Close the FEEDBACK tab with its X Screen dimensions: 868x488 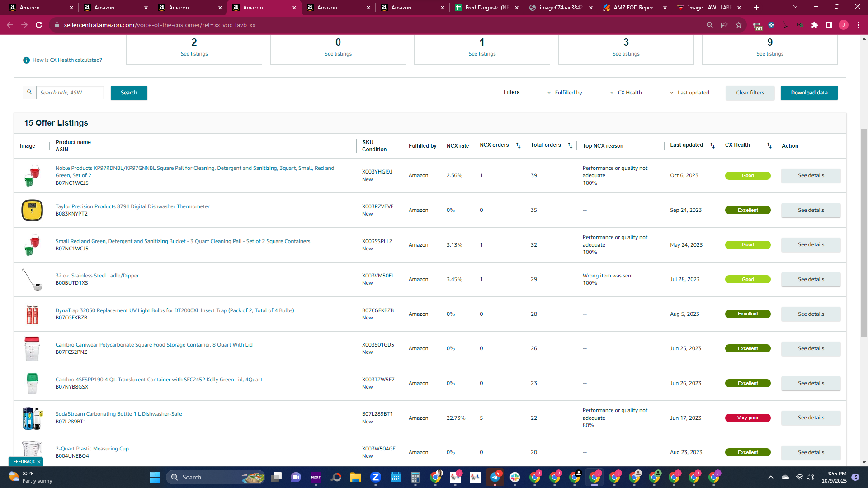pyautogui.click(x=39, y=462)
